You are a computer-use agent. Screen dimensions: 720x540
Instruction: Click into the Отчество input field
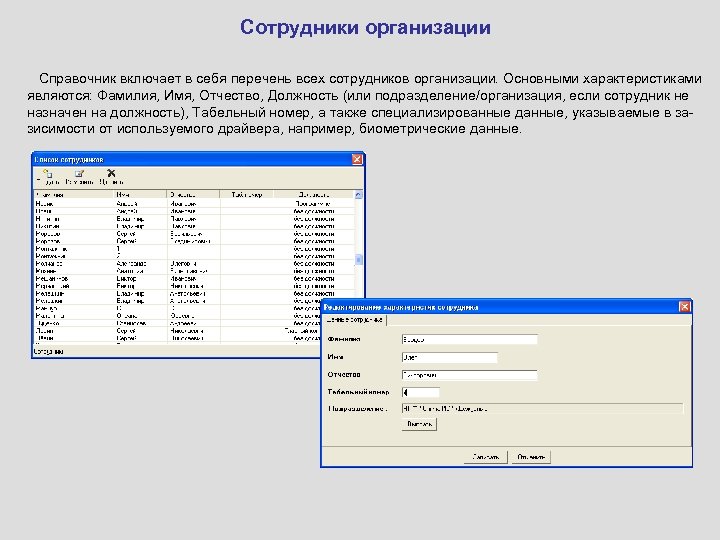[x=469, y=375]
